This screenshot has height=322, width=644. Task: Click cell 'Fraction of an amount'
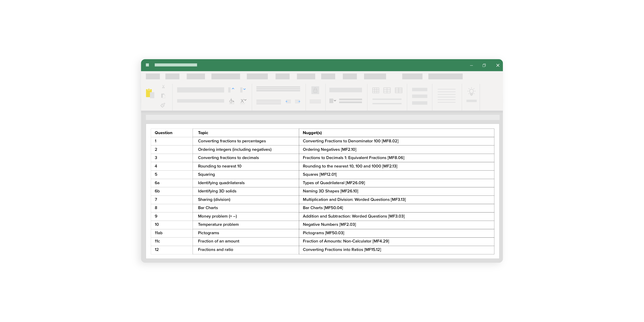coord(246,241)
